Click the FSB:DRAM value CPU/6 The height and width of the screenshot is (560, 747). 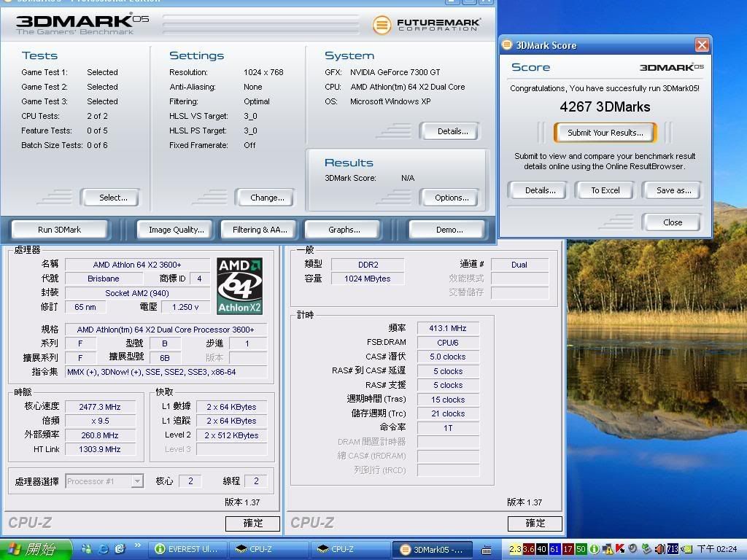point(448,343)
